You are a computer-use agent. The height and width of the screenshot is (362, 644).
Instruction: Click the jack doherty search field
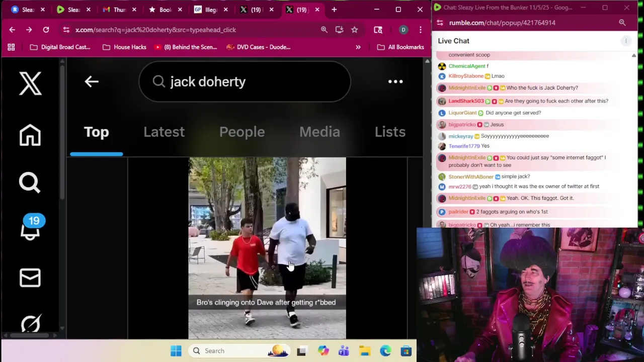245,81
